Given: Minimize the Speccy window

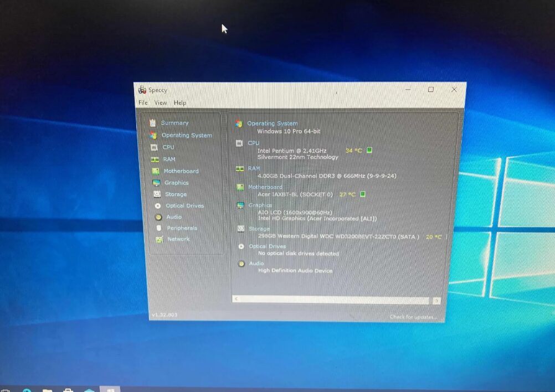Looking at the screenshot, I should [408, 90].
